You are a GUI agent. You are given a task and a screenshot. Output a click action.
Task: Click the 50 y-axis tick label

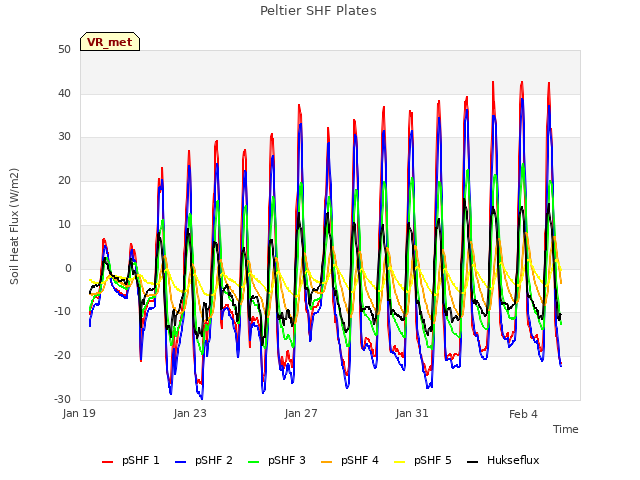point(64,50)
